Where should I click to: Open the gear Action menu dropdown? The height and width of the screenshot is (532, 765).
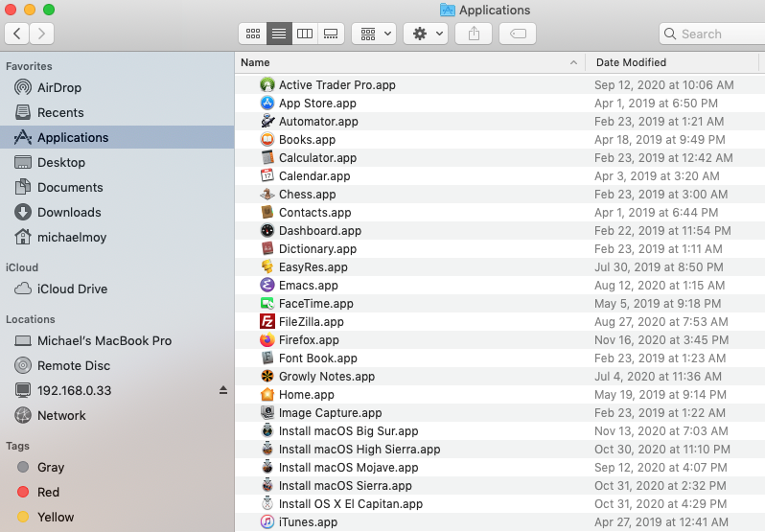point(426,34)
